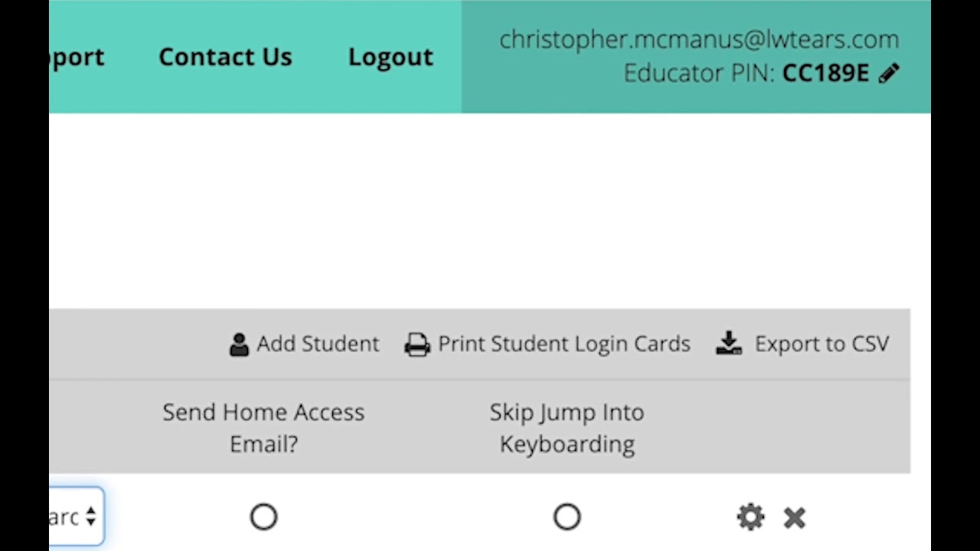Click the Educator PIN code CC189E
Screen dimensions: 980x551
pos(825,73)
